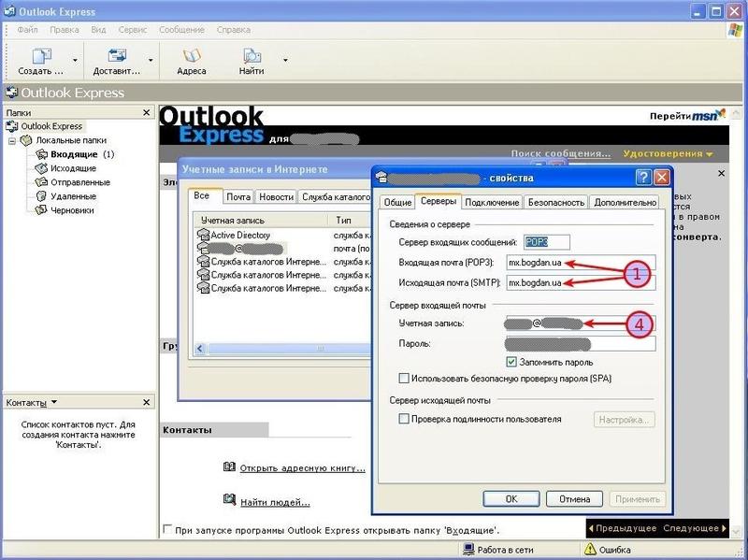
Task: Select the Отправленные folder
Action: coord(80,182)
